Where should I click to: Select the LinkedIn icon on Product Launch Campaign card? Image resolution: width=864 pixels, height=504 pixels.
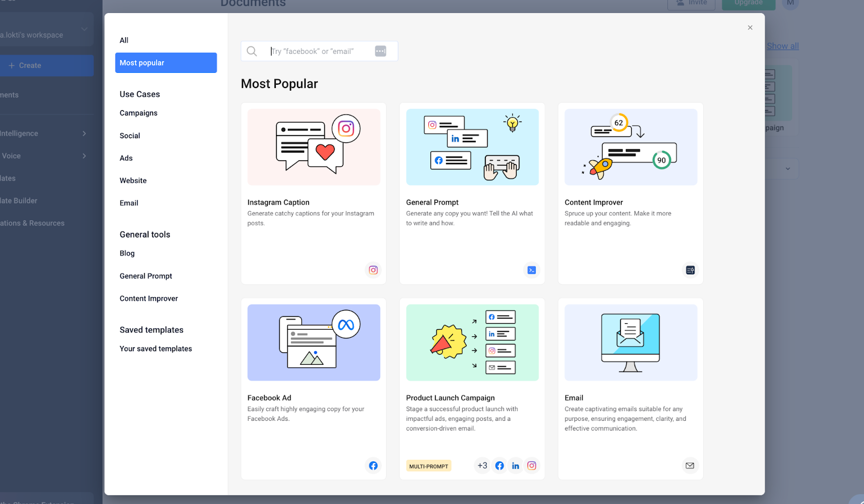point(515,465)
